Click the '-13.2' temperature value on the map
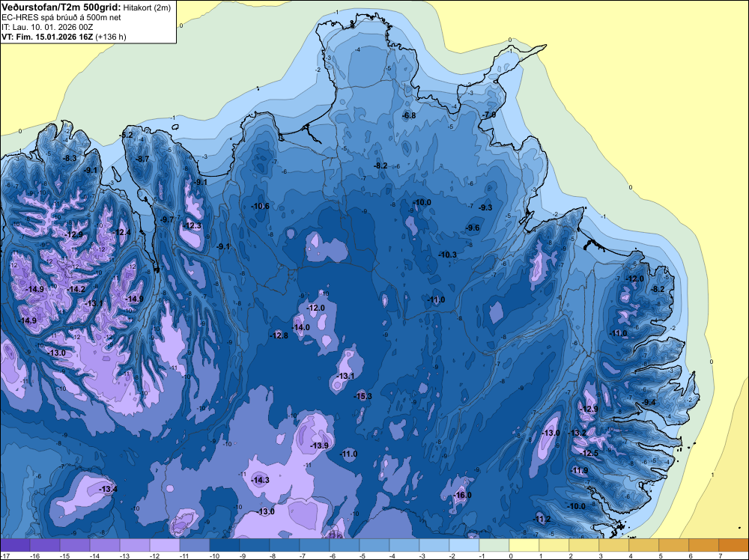 pos(577,433)
